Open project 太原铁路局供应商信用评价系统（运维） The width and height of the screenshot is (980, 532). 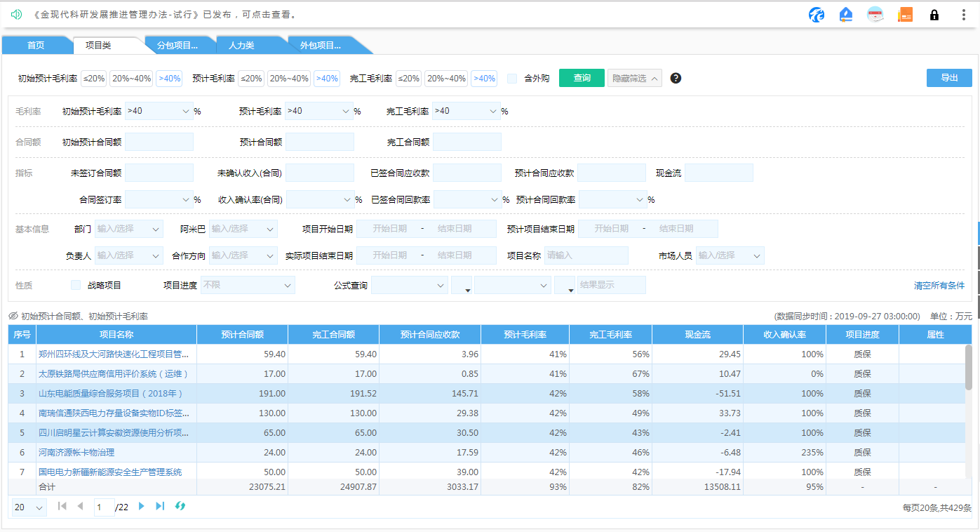[114, 374]
